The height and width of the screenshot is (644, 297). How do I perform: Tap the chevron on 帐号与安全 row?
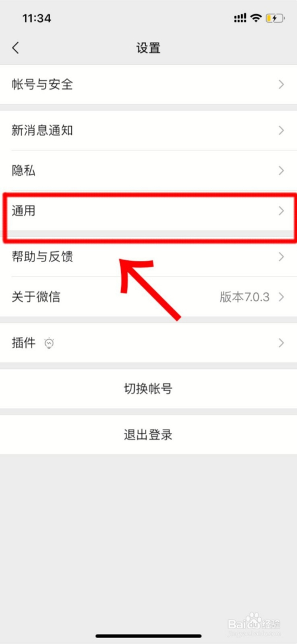click(282, 84)
